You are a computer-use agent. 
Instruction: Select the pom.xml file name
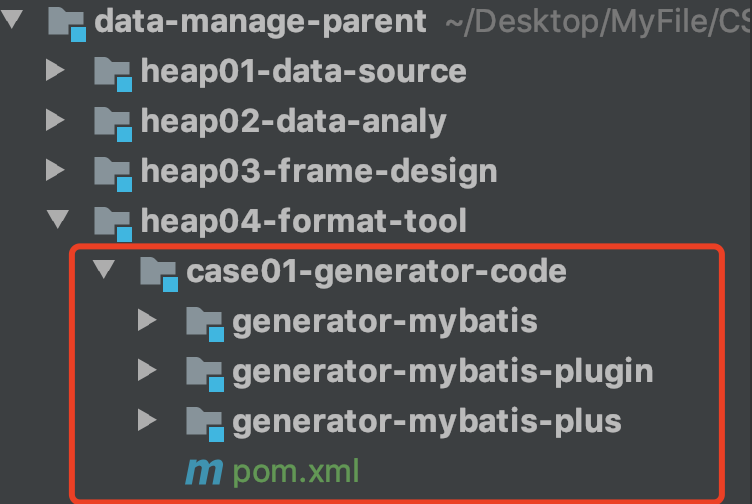(296, 472)
